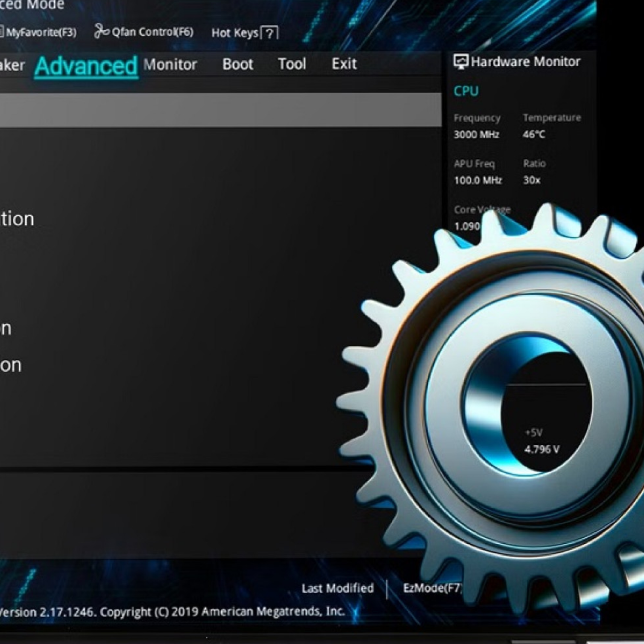Open the Boot tab

[x=238, y=64]
